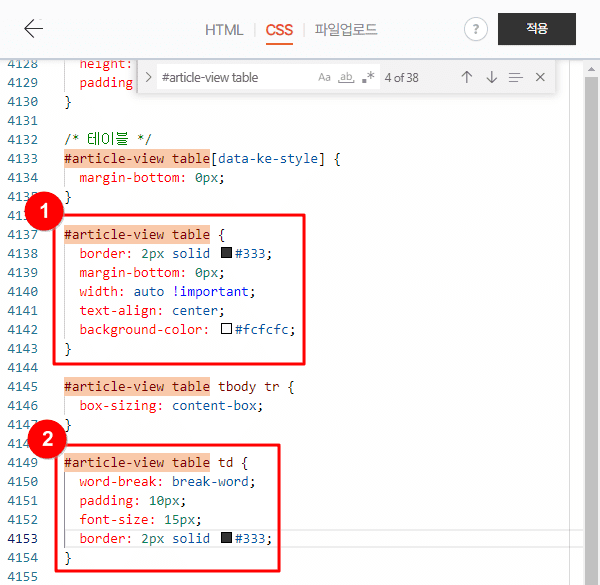Click 'background-color' property name

[140, 329]
